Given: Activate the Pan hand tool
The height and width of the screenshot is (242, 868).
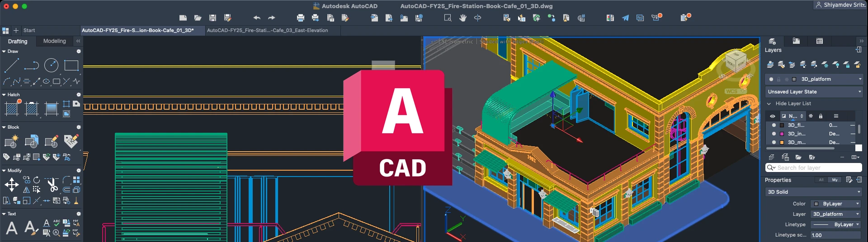Looking at the screenshot, I should (462, 18).
